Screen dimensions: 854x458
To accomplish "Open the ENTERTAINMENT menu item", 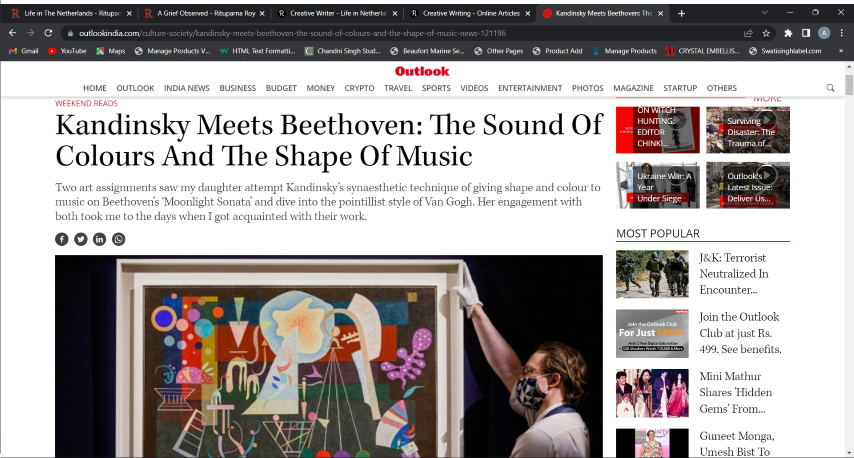I will 530,88.
